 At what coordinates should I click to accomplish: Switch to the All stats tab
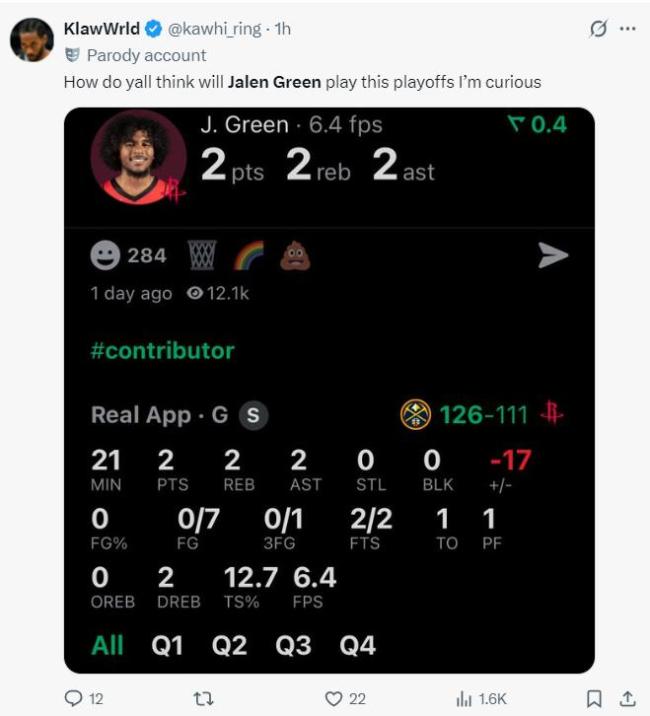pyautogui.click(x=107, y=646)
